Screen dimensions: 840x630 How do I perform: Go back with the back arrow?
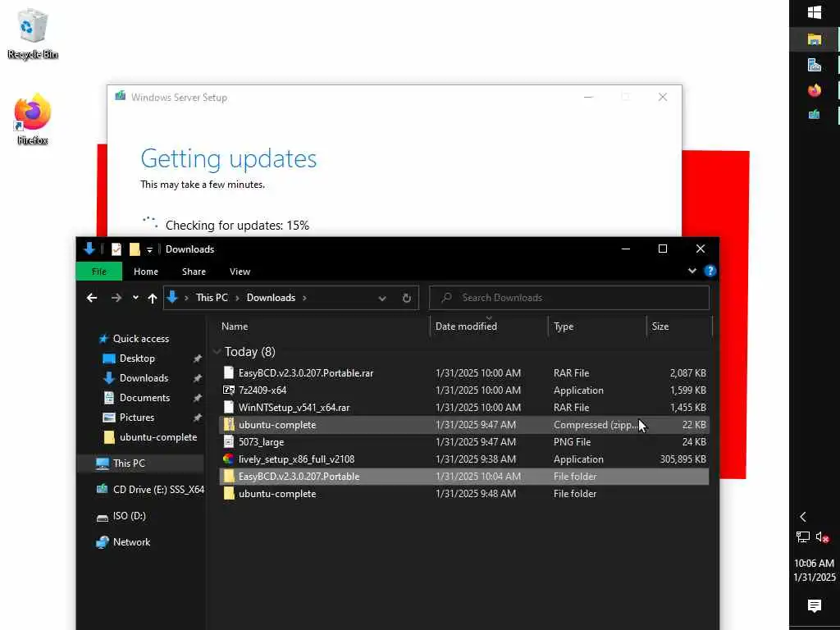[92, 298]
